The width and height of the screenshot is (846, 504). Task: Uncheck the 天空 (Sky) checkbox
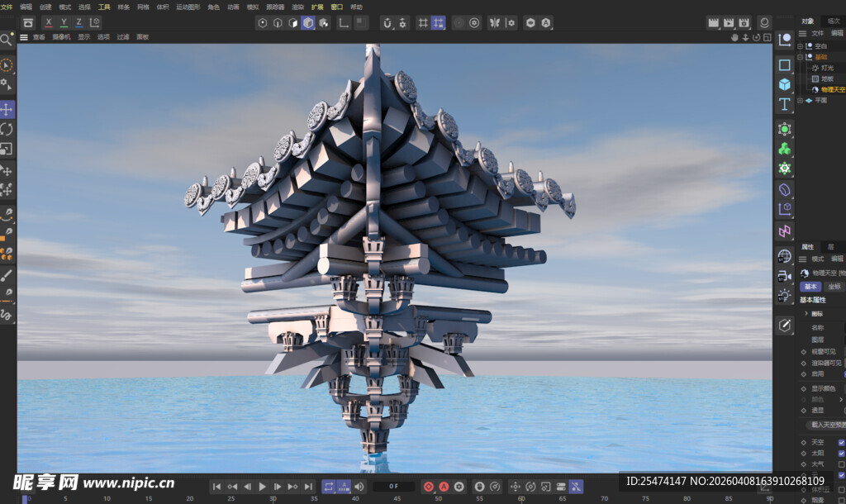click(842, 442)
